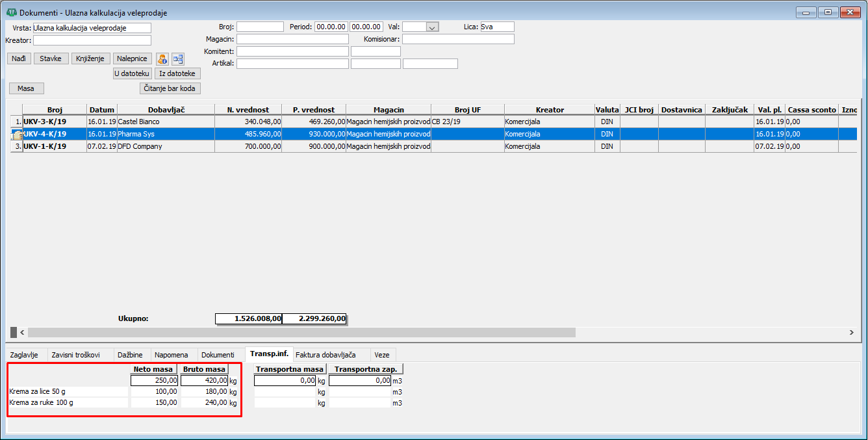The width and height of the screenshot is (868, 440).
Task: Click the Masa button
Action: (x=26, y=88)
